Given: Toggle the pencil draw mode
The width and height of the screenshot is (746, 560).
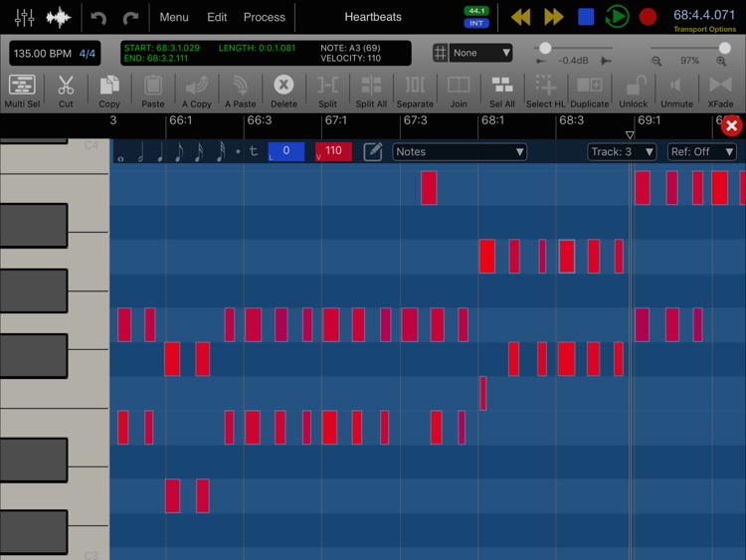Looking at the screenshot, I should pyautogui.click(x=373, y=152).
